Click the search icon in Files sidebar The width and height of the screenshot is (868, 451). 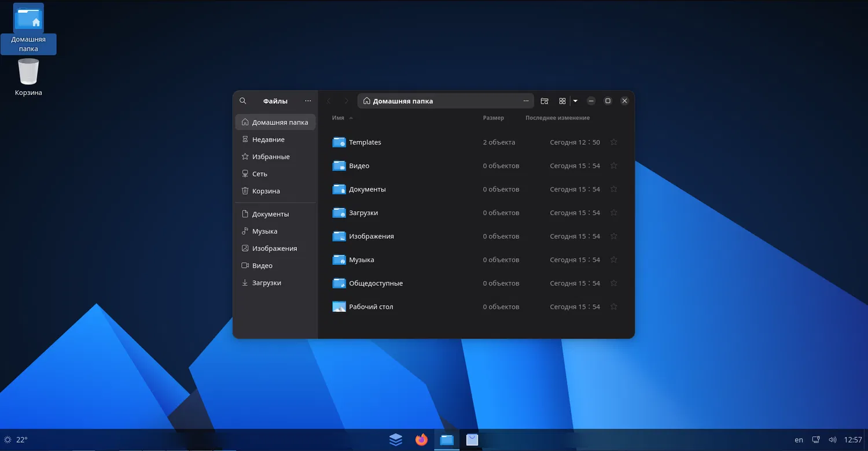point(243,101)
